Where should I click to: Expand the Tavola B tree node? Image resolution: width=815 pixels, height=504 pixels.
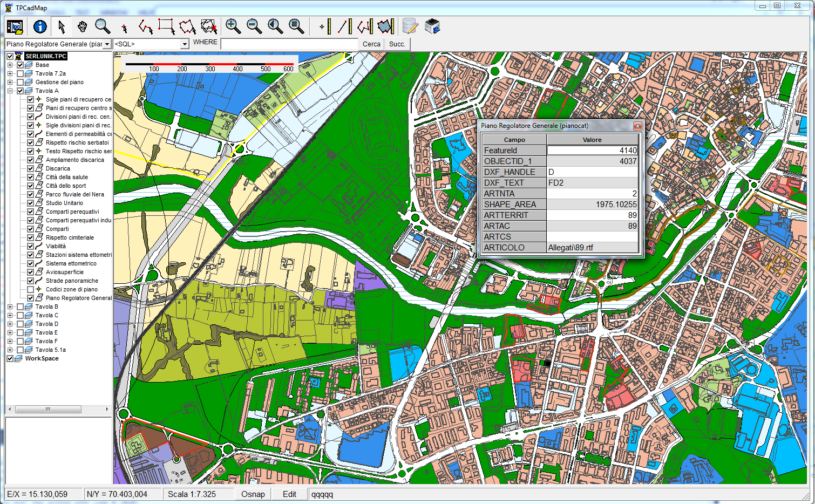point(10,307)
